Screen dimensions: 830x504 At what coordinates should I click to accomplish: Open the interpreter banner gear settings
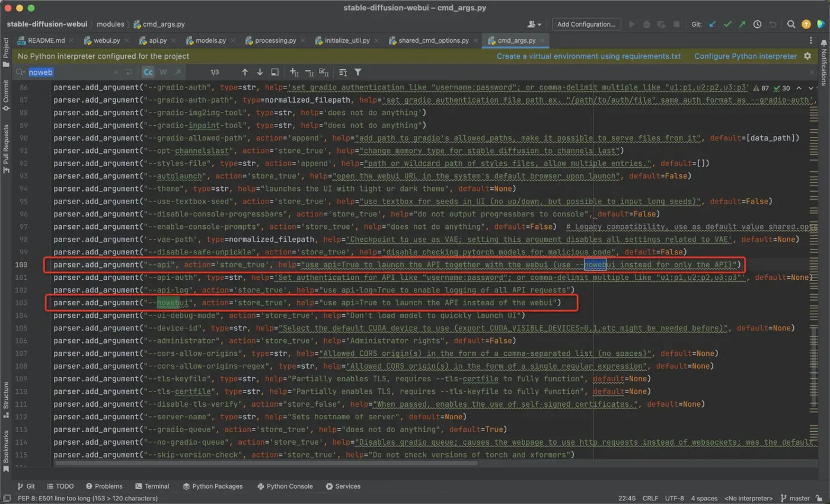tap(807, 56)
